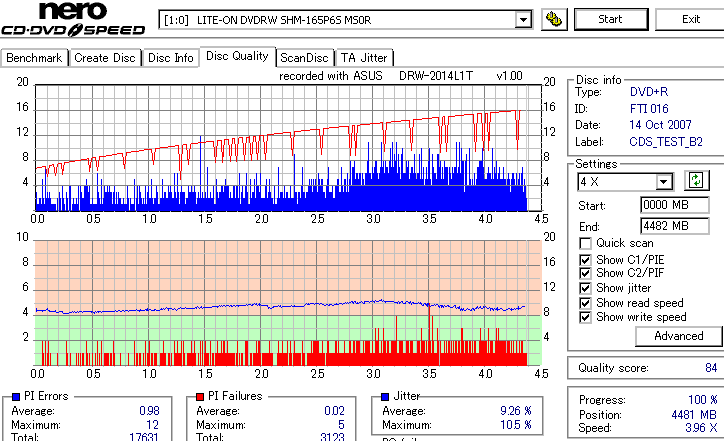Enable the Quick scan checkbox
724x441 pixels.
pos(585,243)
